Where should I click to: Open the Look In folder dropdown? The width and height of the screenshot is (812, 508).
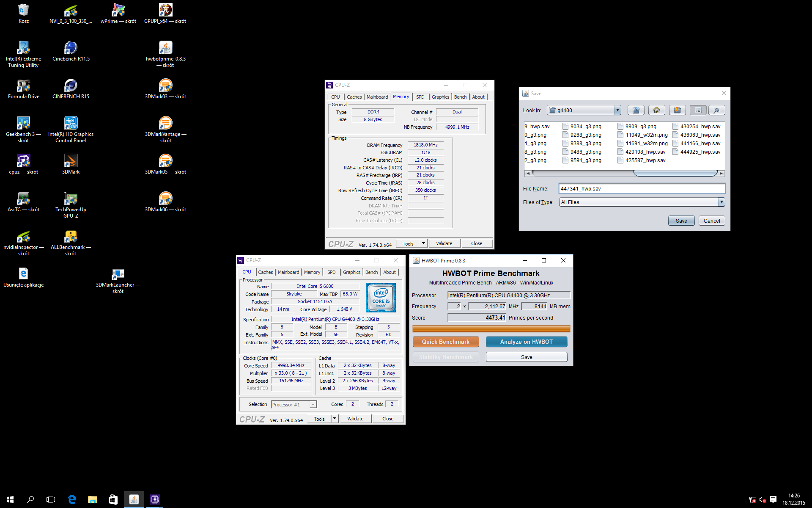(x=617, y=110)
